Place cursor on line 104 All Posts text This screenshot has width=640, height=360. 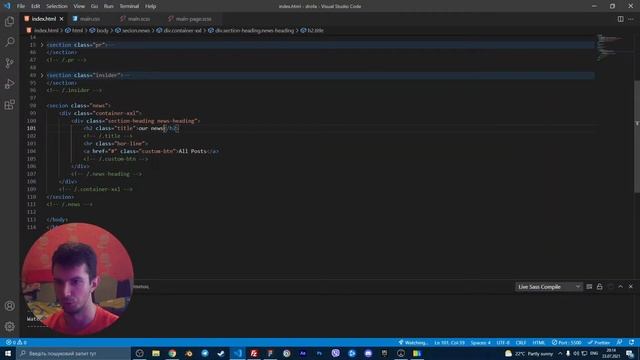point(192,151)
